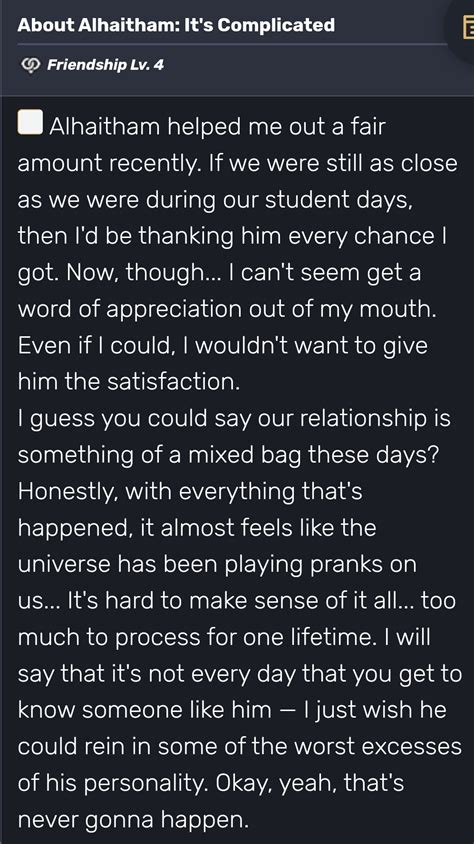Select the title About Alhaitham: It's Complicated
This screenshot has width=474, height=844.
176,25
